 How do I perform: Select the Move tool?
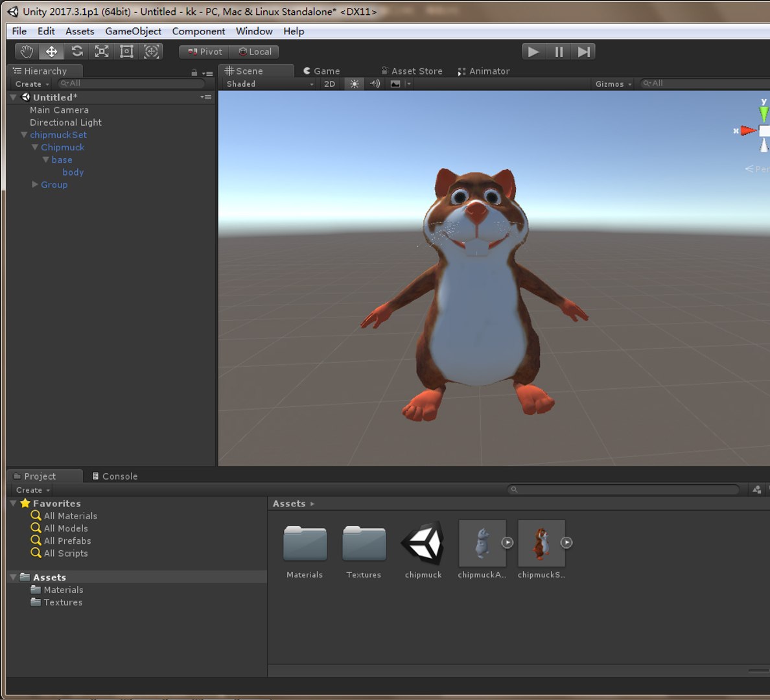tap(52, 52)
